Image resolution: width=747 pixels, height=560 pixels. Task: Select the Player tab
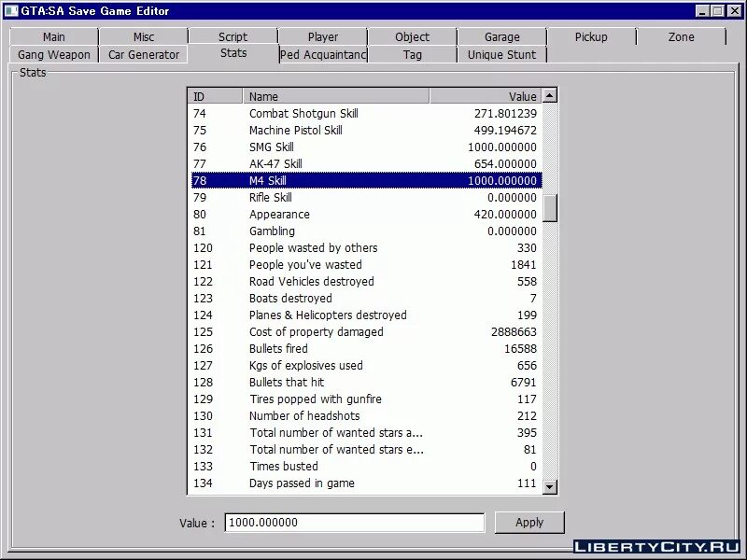322,36
